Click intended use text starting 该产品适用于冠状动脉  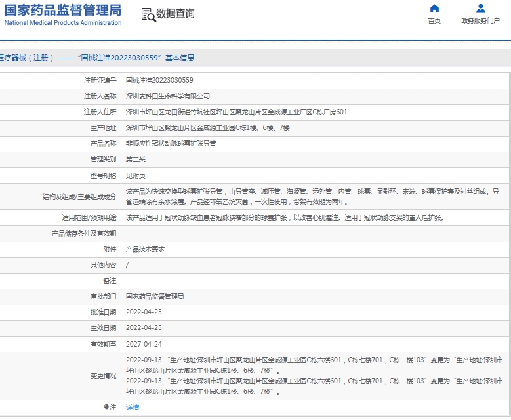point(285,217)
